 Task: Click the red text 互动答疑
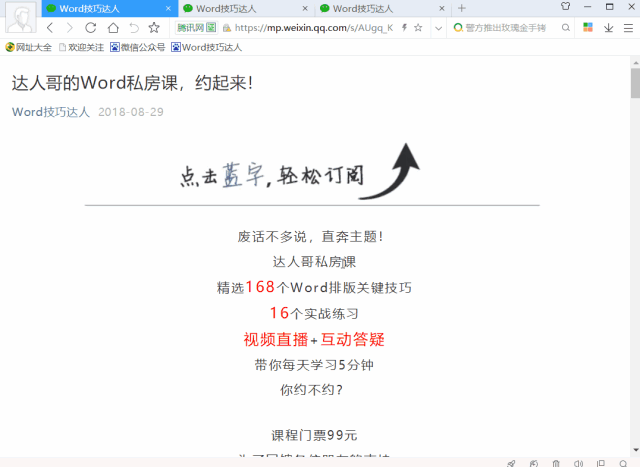[352, 340]
